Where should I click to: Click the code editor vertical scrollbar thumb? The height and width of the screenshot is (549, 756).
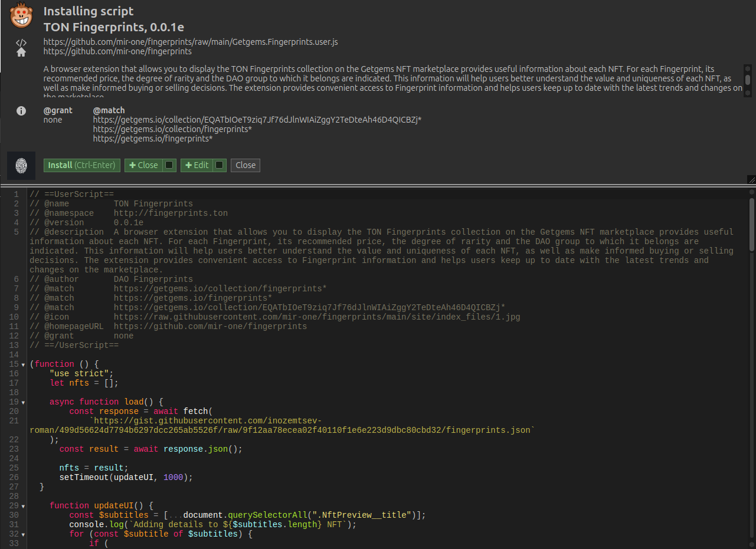[751, 224]
